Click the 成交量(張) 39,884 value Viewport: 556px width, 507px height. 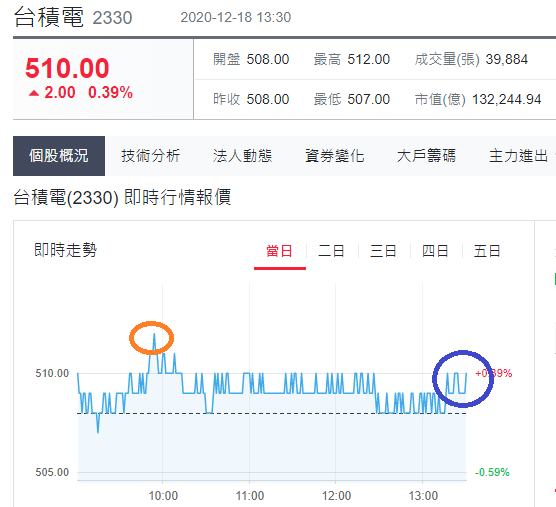coord(507,59)
